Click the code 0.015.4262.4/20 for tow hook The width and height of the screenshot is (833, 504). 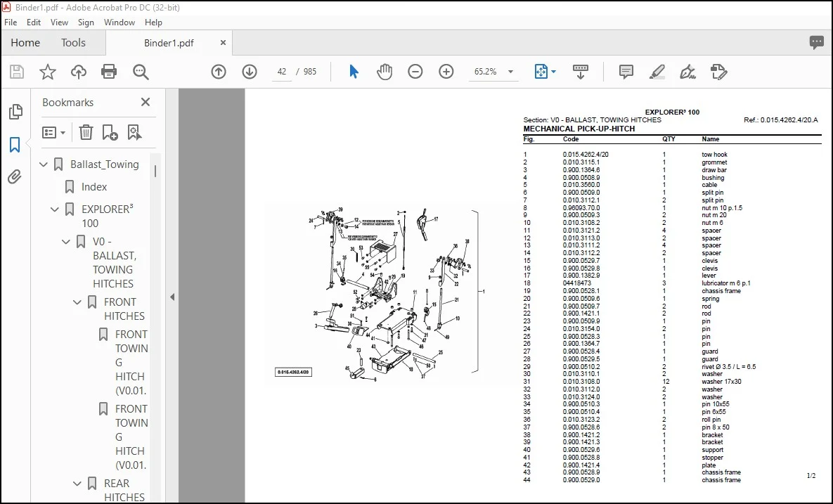(586, 155)
